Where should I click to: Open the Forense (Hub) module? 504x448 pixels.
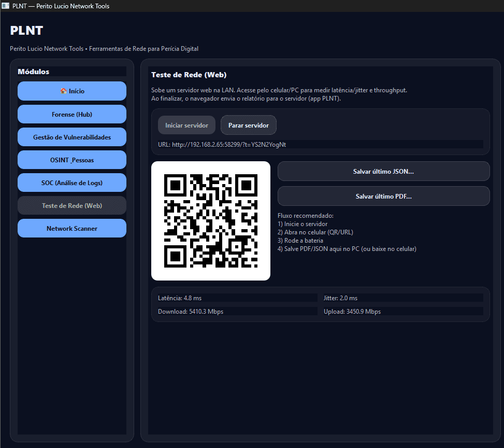[x=71, y=114]
